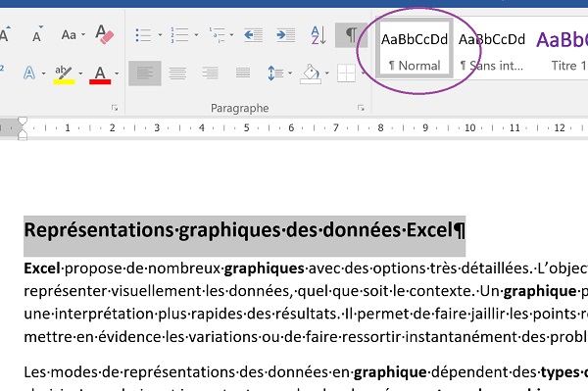
Task: Create a multilevel list
Action: pos(218,35)
